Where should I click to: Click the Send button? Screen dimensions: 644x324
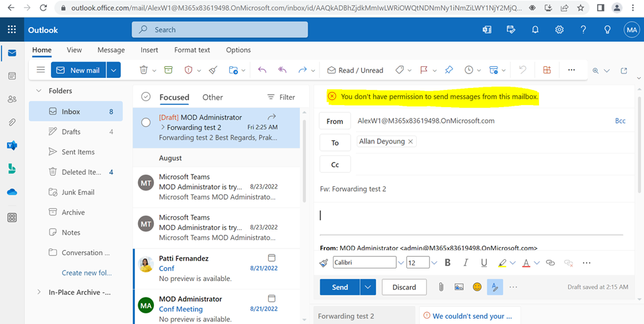pyautogui.click(x=340, y=287)
